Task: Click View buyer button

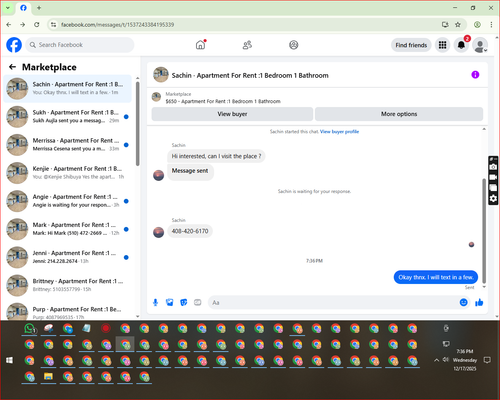Action: (x=232, y=114)
